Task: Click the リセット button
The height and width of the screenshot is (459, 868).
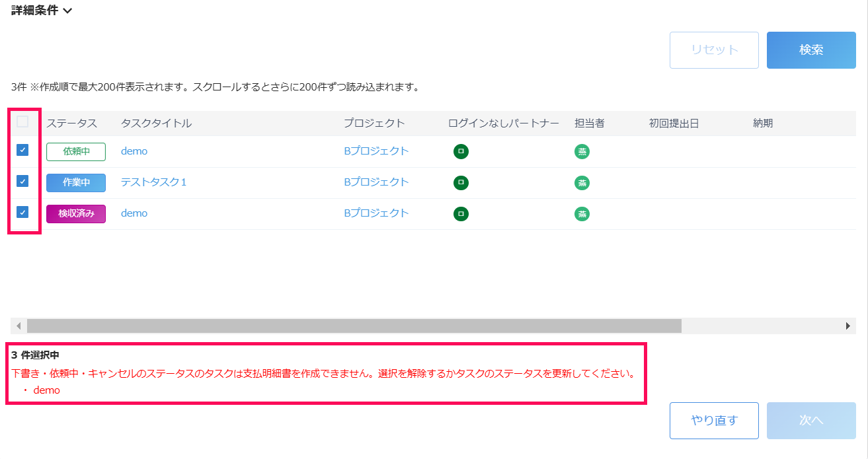Action: (714, 50)
